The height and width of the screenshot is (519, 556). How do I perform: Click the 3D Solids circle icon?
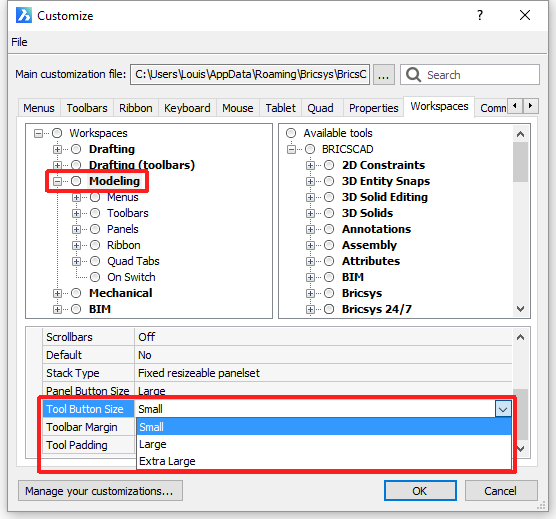(329, 213)
